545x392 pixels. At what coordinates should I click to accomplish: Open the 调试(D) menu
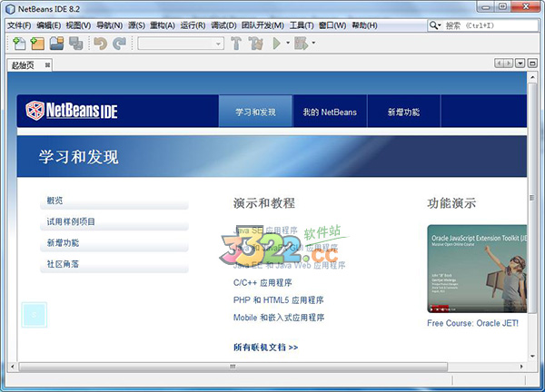point(223,25)
